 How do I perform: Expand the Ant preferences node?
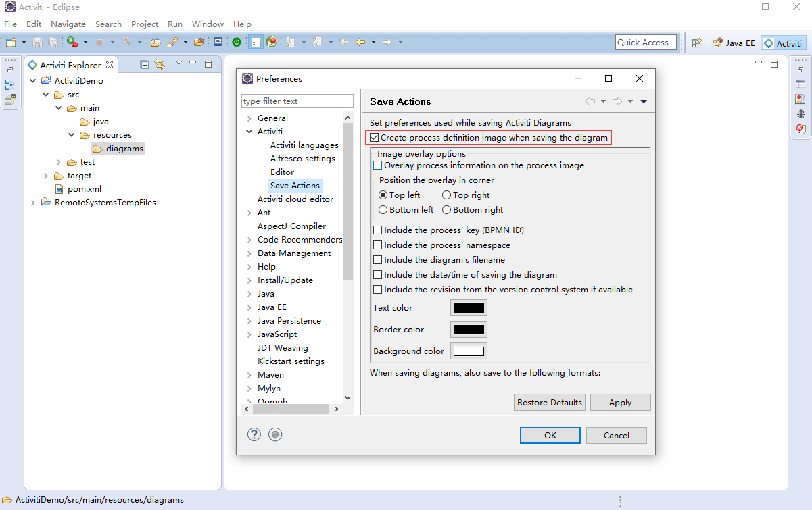(249, 213)
